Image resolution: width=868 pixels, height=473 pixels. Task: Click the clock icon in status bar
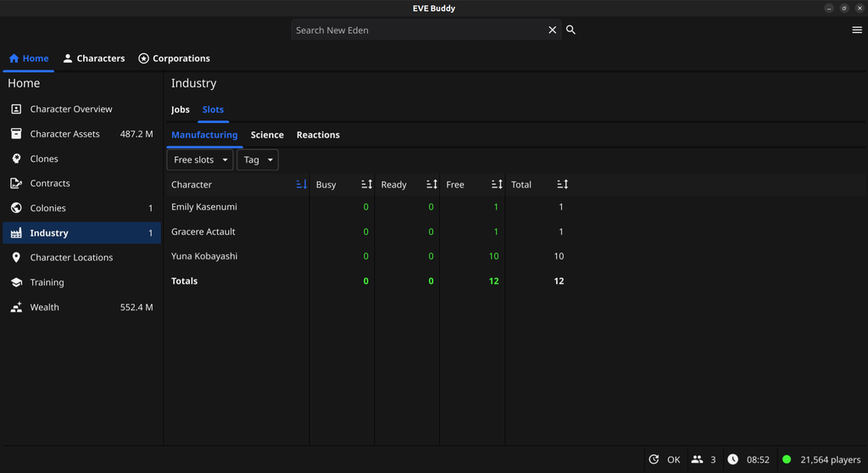[x=733, y=459]
